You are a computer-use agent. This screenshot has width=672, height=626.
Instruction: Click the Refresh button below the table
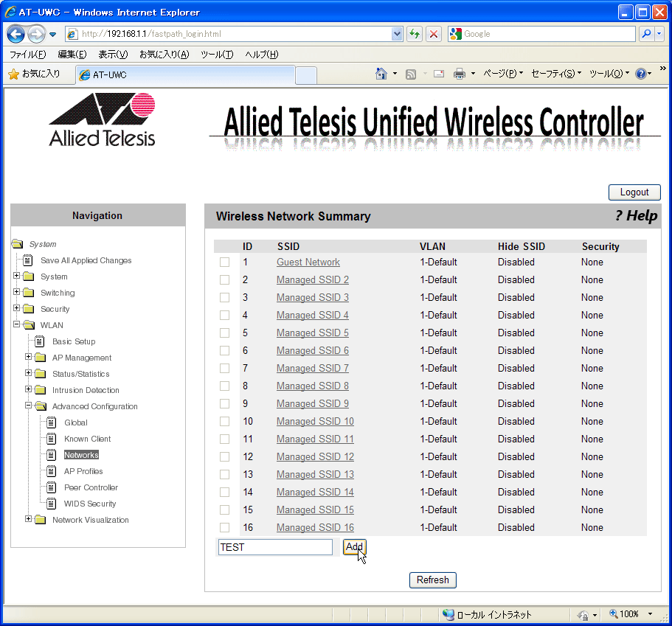pyautogui.click(x=432, y=580)
